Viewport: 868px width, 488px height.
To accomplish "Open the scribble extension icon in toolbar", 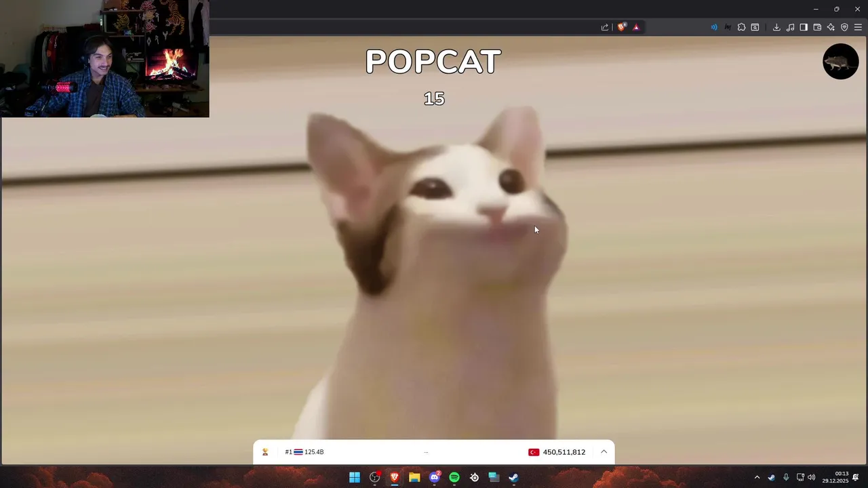I will pyautogui.click(x=728, y=27).
